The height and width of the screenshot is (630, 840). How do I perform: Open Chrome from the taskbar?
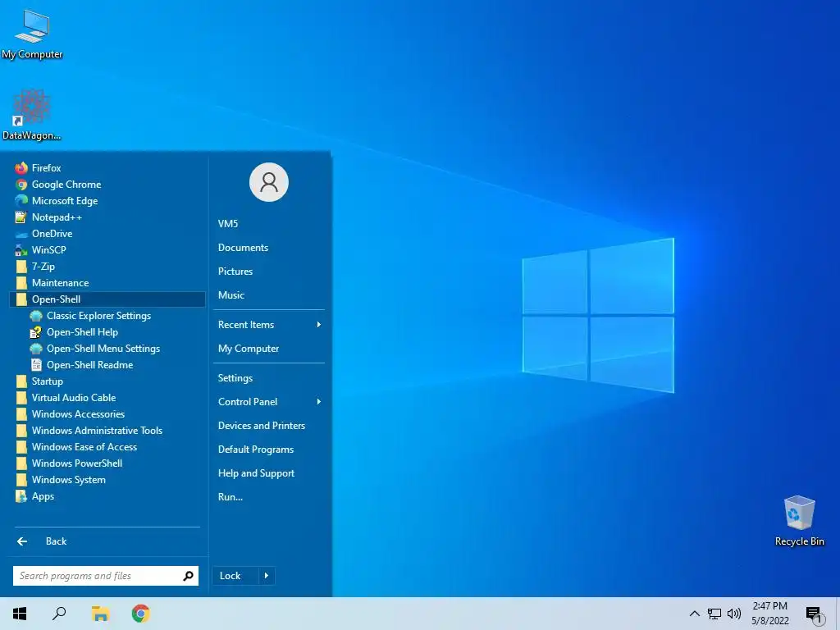coord(141,614)
